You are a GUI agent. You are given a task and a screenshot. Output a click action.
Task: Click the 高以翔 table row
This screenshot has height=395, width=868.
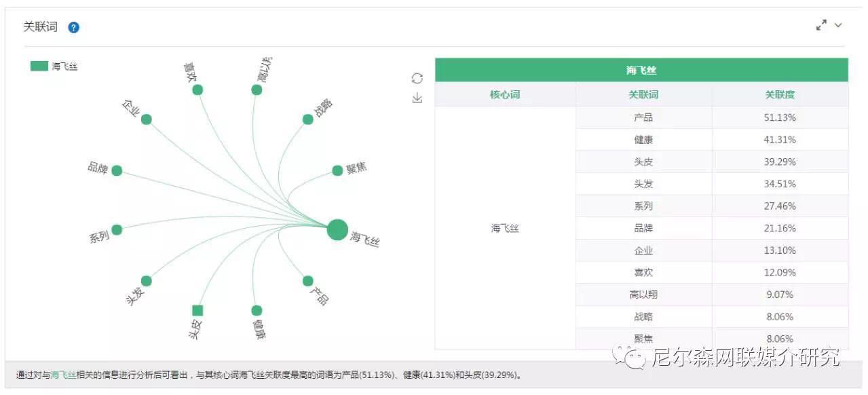click(712, 295)
